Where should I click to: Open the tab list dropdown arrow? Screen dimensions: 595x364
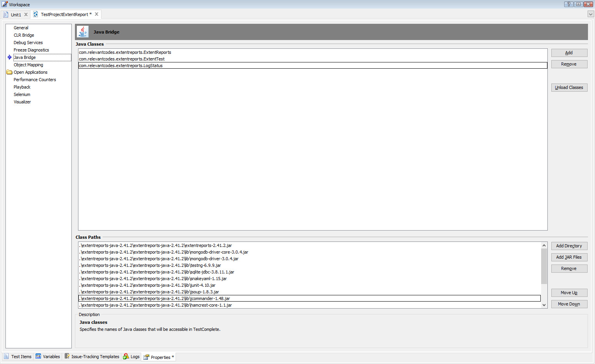click(x=590, y=14)
